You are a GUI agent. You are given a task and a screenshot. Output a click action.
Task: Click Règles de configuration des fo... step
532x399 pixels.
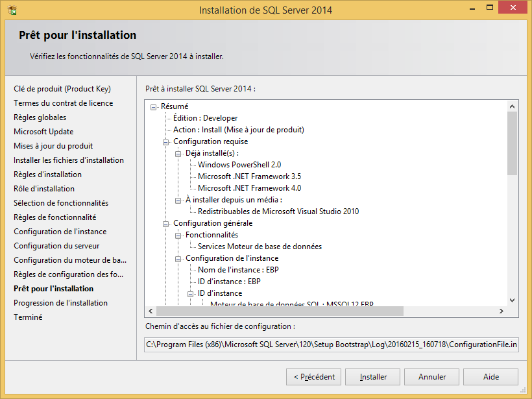point(69,274)
